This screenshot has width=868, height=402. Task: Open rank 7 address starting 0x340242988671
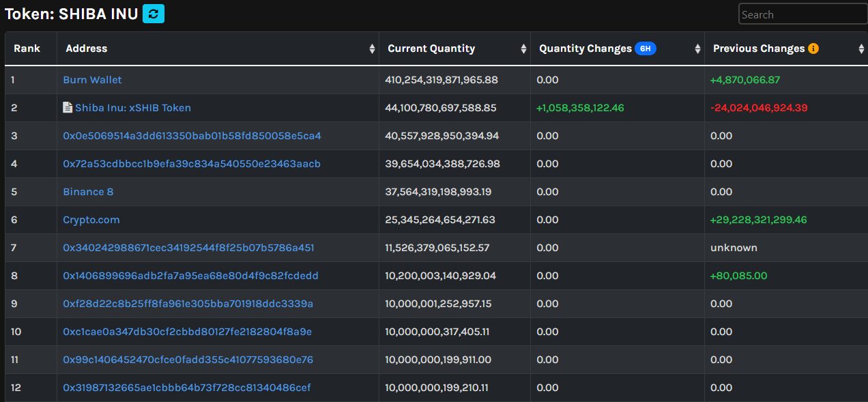pos(189,248)
